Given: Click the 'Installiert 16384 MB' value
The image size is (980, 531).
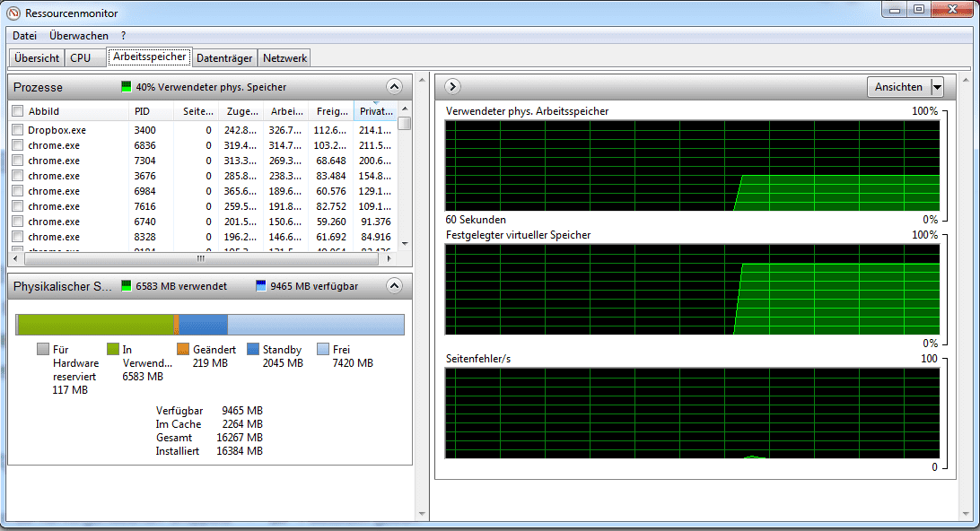Looking at the screenshot, I should click(240, 451).
